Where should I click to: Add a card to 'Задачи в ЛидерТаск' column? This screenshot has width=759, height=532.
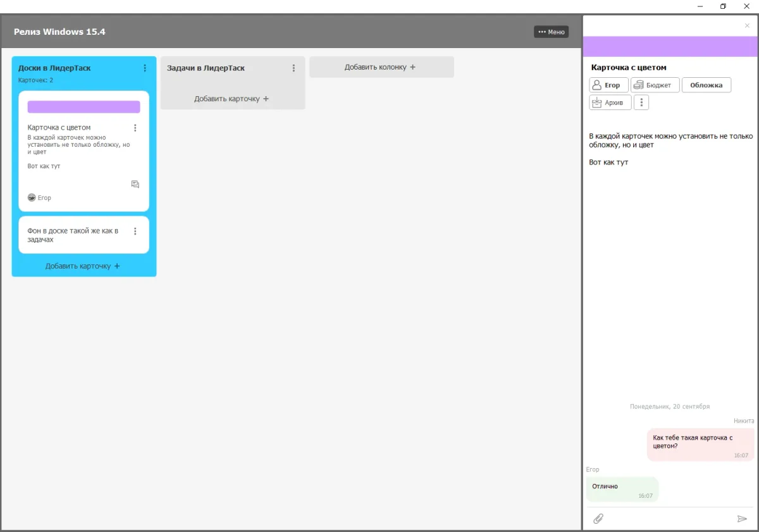pos(231,99)
